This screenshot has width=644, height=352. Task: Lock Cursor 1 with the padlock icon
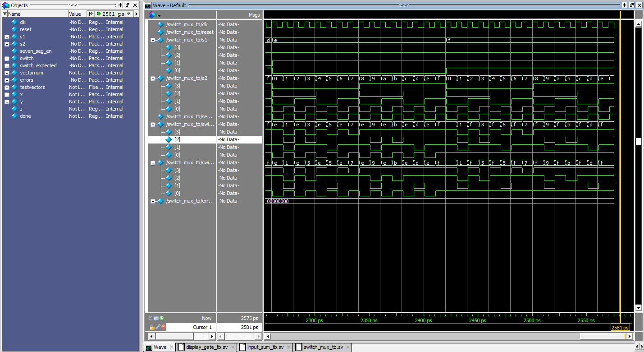pos(152,327)
